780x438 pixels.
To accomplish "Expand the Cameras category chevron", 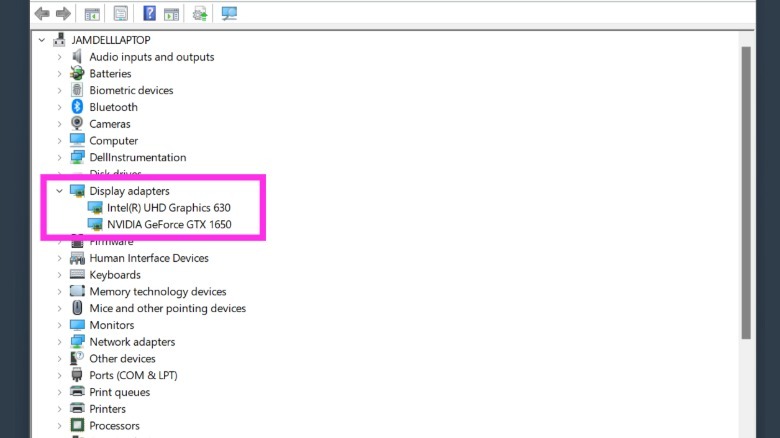I will (x=59, y=124).
